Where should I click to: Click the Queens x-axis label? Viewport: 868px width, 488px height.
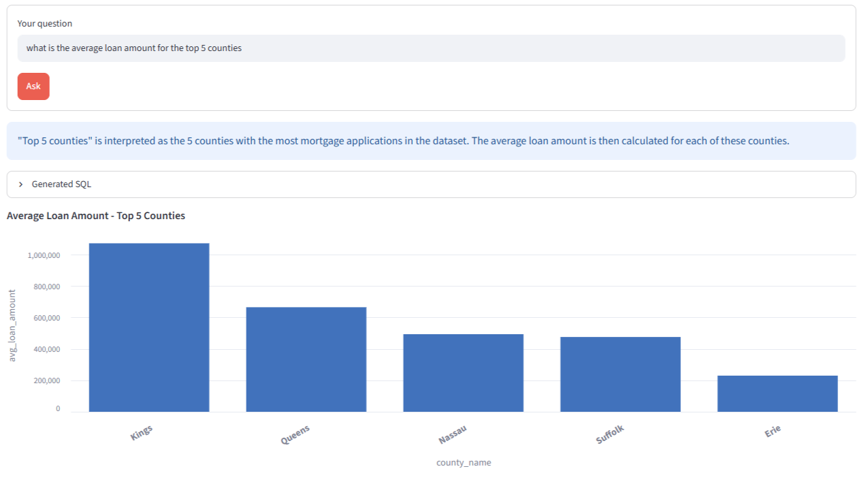[x=295, y=434]
